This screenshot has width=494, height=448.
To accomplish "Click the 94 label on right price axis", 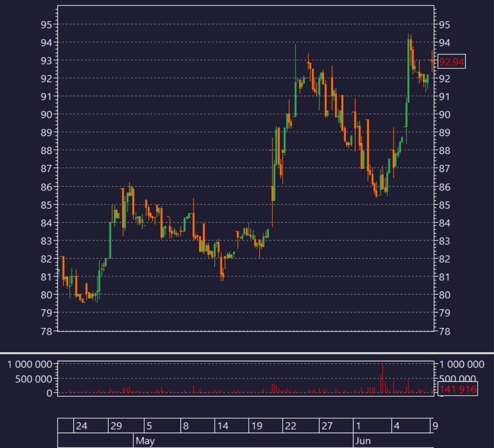I will 444,43.
